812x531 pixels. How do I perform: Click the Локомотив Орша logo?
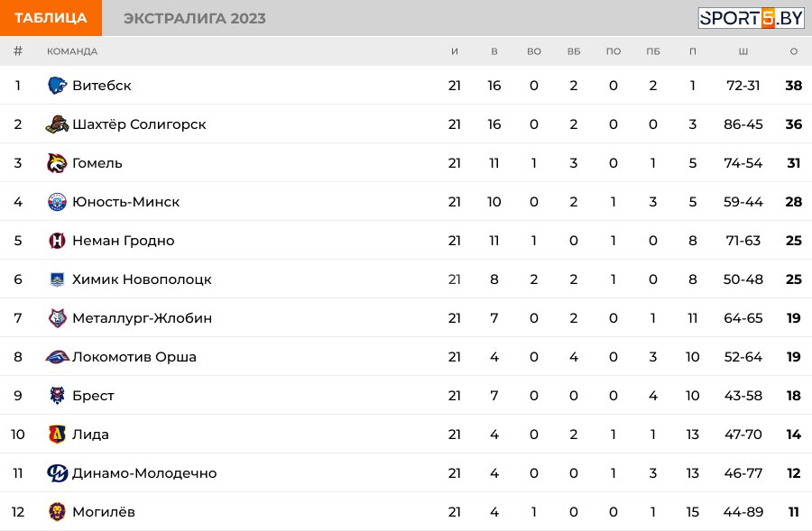click(x=57, y=357)
